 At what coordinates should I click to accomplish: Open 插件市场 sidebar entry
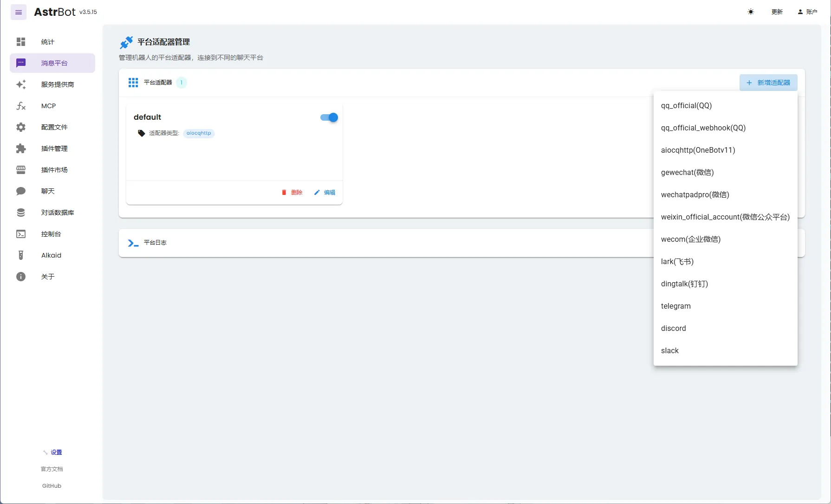point(52,170)
